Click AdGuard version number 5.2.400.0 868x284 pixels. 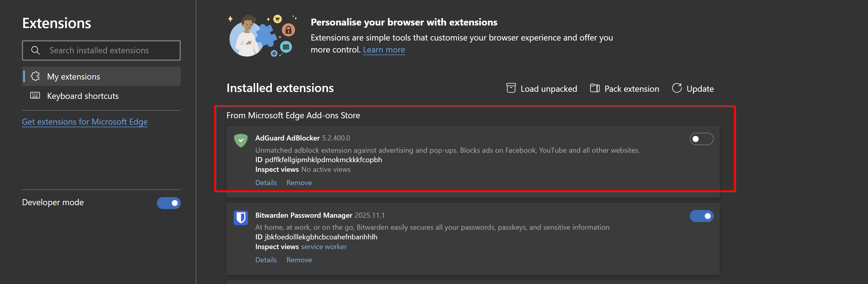336,138
